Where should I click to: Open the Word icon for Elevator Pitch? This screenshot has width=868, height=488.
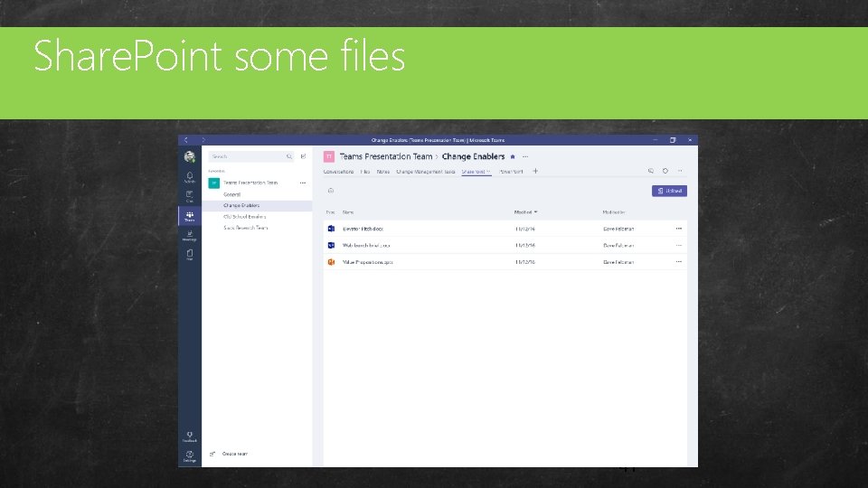(x=331, y=229)
